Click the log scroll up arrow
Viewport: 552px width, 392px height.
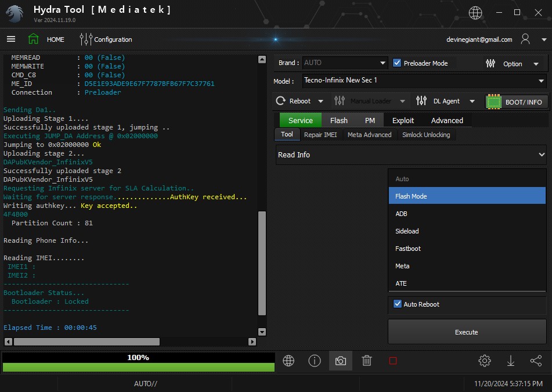[x=262, y=59]
